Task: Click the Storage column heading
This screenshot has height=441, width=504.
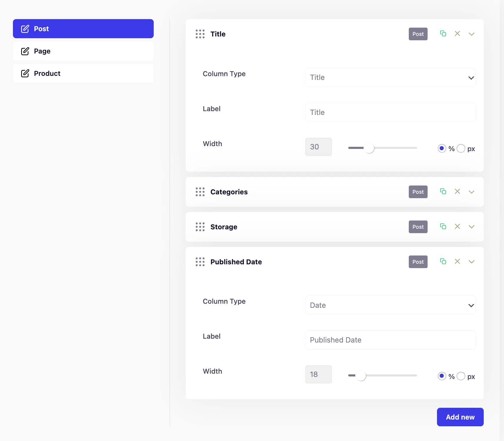Action: 224,227
